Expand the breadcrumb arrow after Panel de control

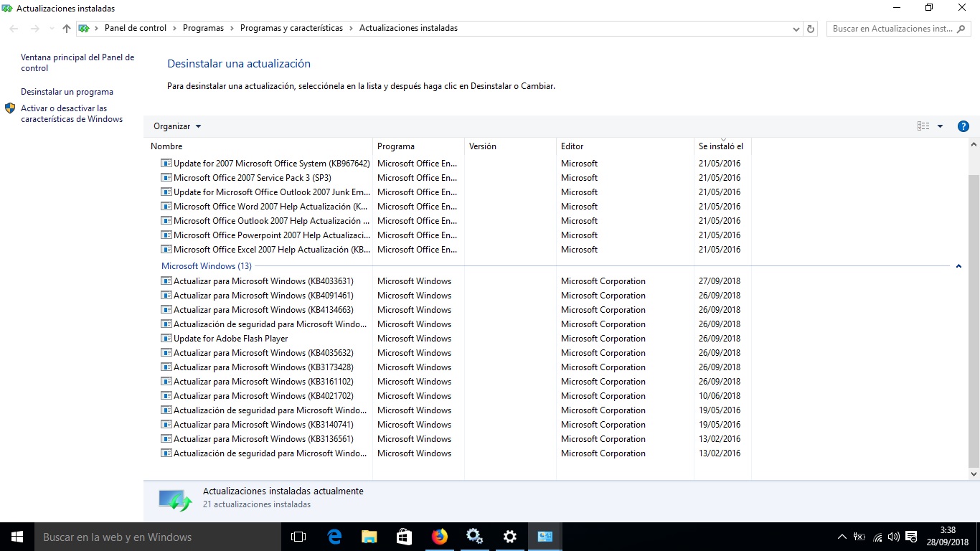click(175, 29)
